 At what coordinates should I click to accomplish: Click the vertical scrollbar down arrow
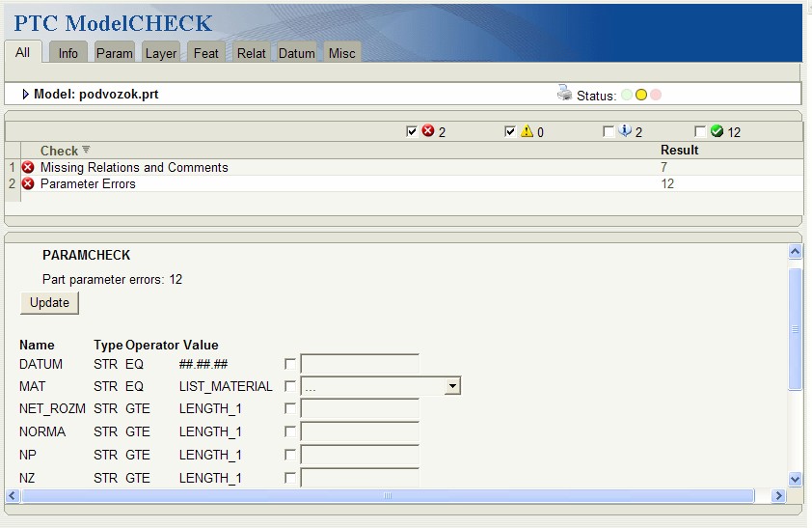(795, 479)
